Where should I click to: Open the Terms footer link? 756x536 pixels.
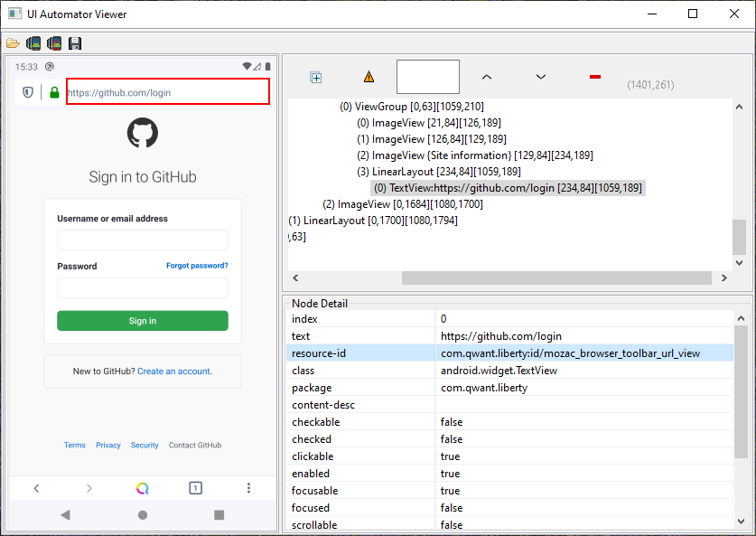tap(74, 445)
